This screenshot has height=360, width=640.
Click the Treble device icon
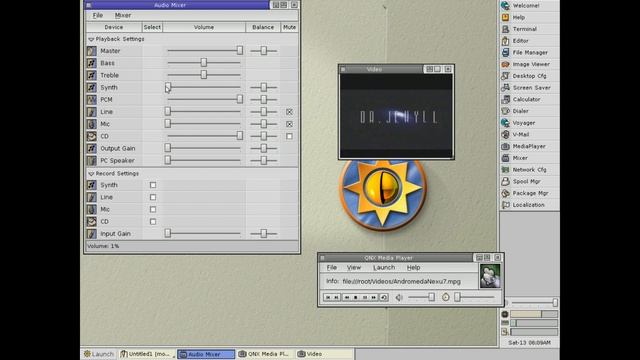pos(91,76)
